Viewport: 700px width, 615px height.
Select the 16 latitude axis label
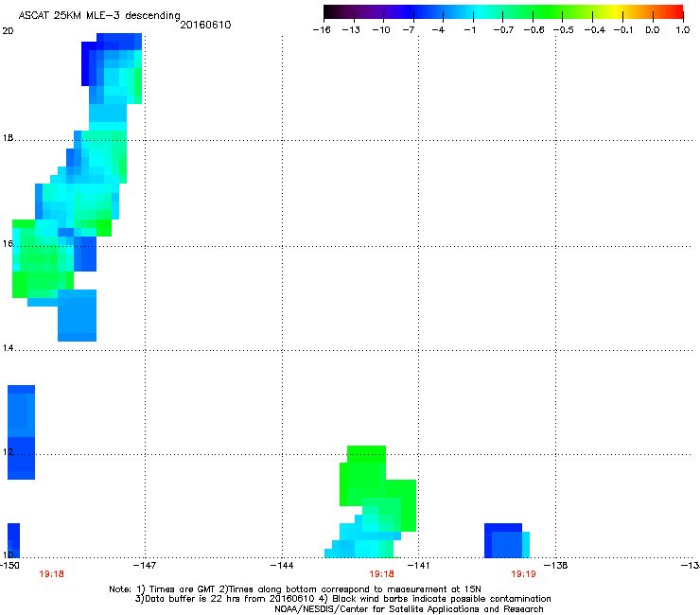[8, 243]
